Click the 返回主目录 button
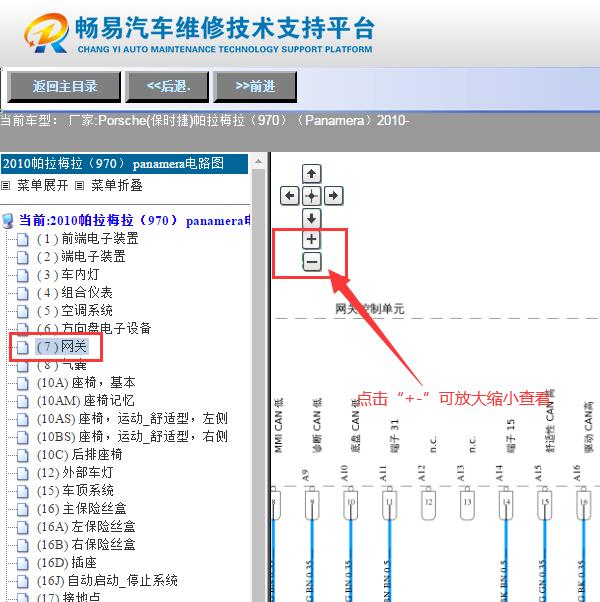Screen dimensions: 600x602 pos(64,87)
